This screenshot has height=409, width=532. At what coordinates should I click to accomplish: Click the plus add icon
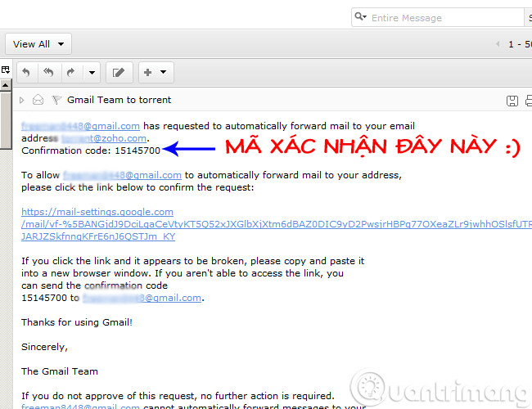[147, 72]
